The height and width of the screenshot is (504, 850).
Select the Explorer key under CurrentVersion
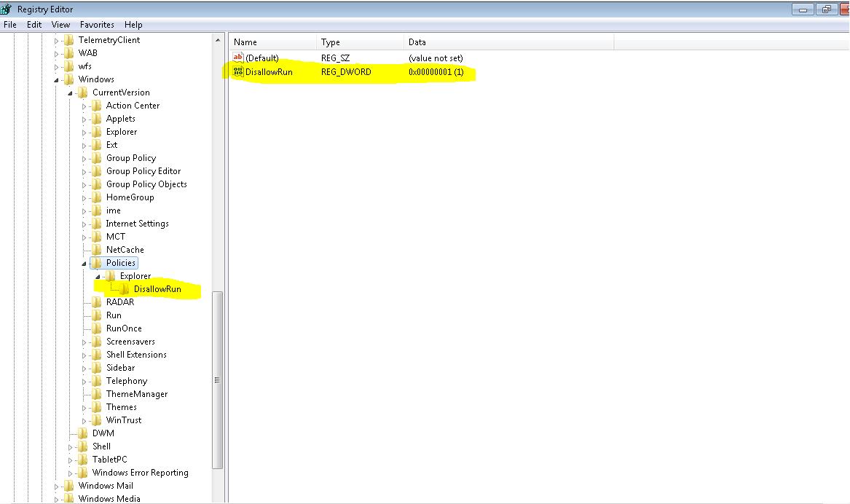122,132
